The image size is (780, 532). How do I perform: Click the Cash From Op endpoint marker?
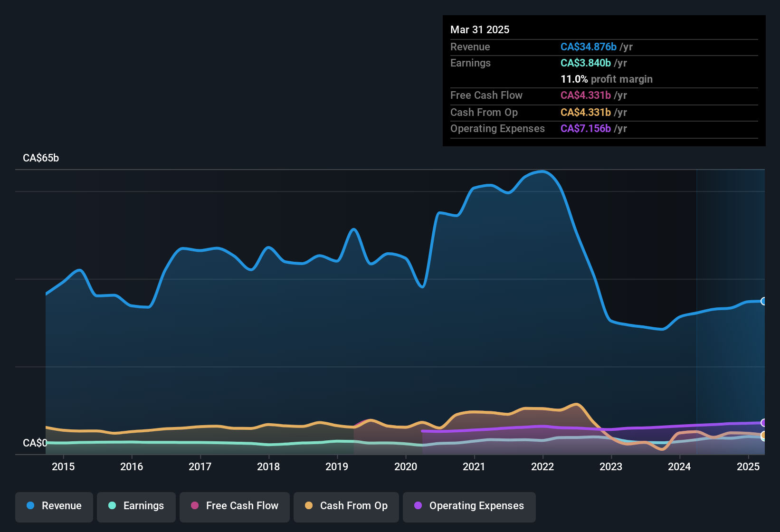click(764, 435)
